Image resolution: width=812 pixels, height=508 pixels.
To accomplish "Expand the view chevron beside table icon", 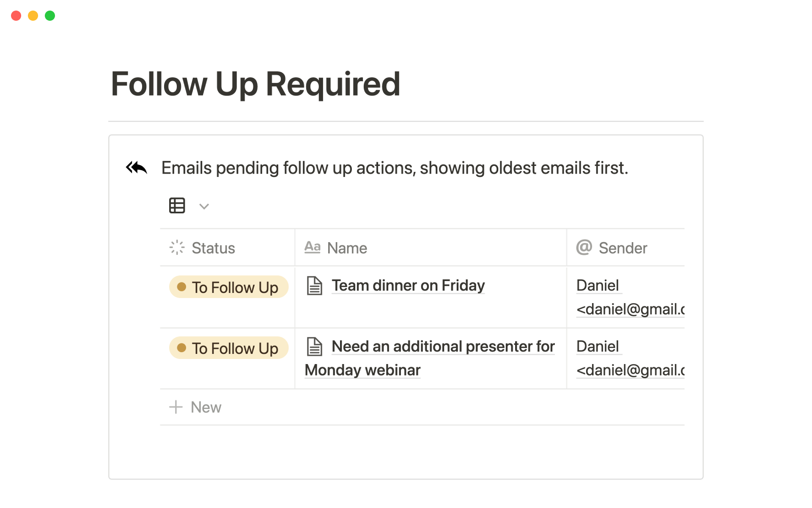I will click(x=204, y=207).
